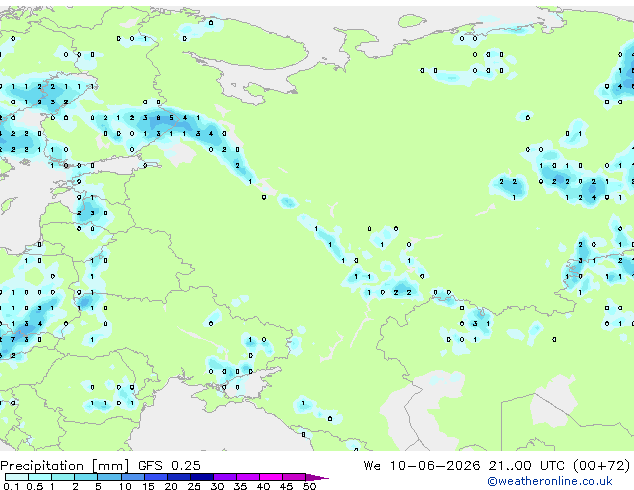Select the 40–45 mm magenta legend swatch
This screenshot has width=634, height=490.
271,477
